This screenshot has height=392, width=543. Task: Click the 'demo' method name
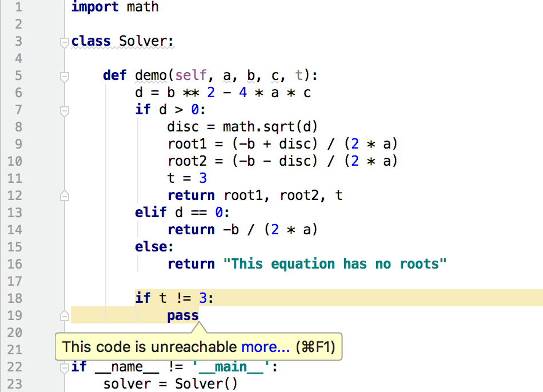pos(151,75)
